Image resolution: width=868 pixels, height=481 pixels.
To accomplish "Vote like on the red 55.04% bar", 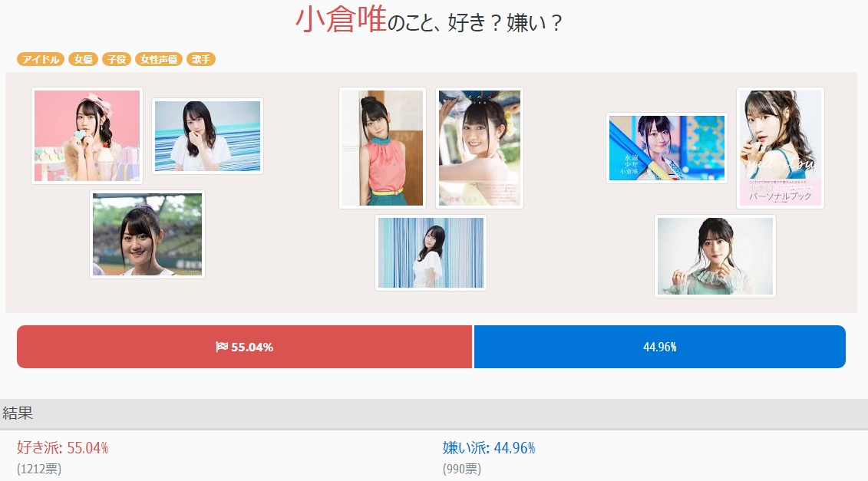I will point(244,347).
